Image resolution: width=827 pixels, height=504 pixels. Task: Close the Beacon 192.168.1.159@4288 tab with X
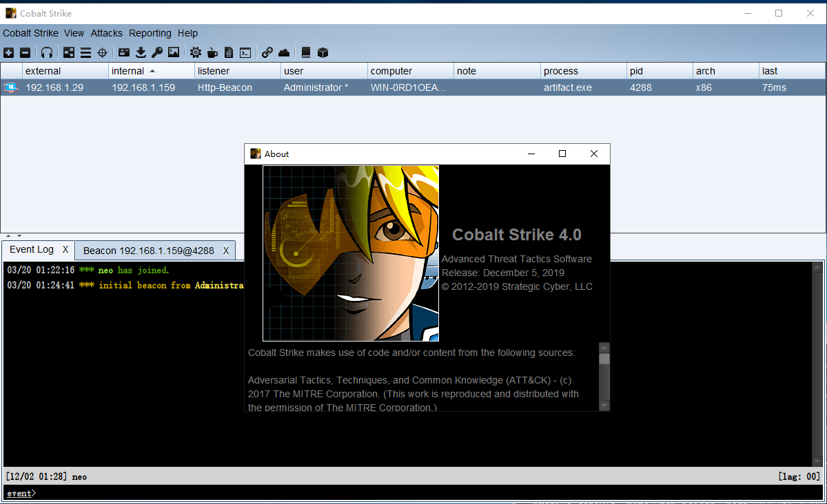point(225,251)
